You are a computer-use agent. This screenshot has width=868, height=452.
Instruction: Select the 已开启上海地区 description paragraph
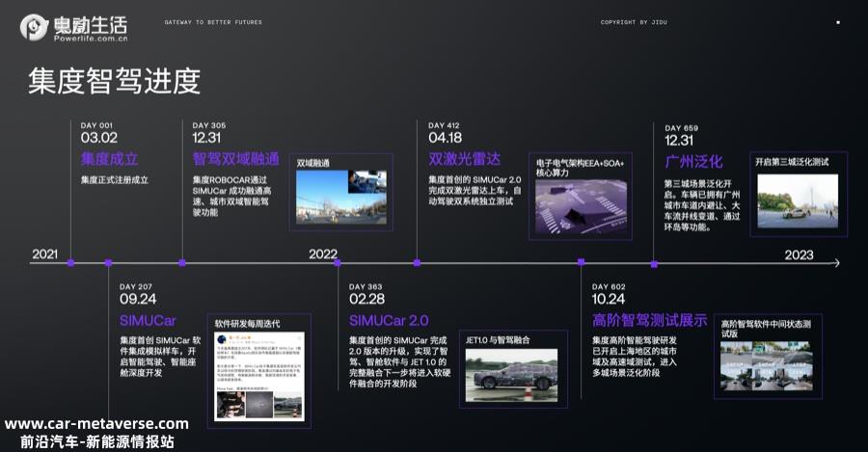pyautogui.click(x=635, y=357)
